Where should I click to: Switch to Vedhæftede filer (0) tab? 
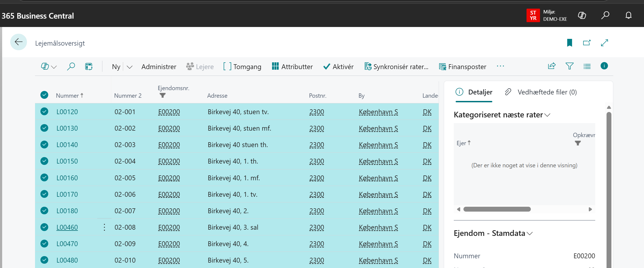(x=541, y=92)
